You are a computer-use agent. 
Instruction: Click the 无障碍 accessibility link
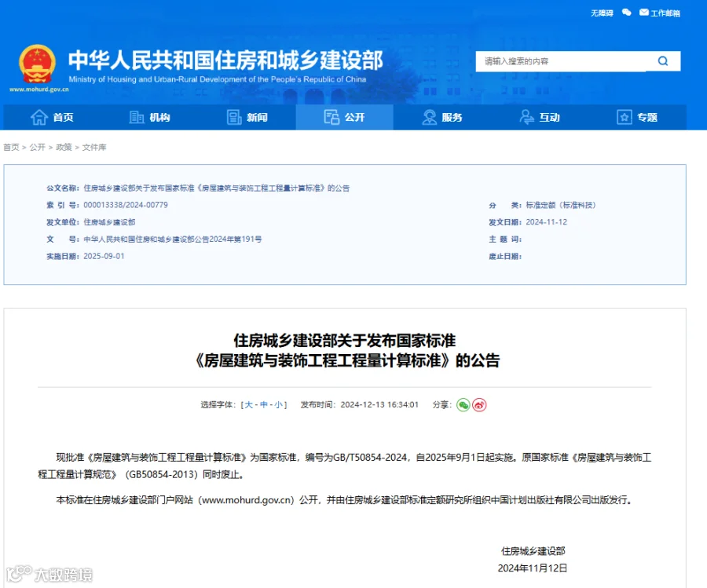coord(602,13)
